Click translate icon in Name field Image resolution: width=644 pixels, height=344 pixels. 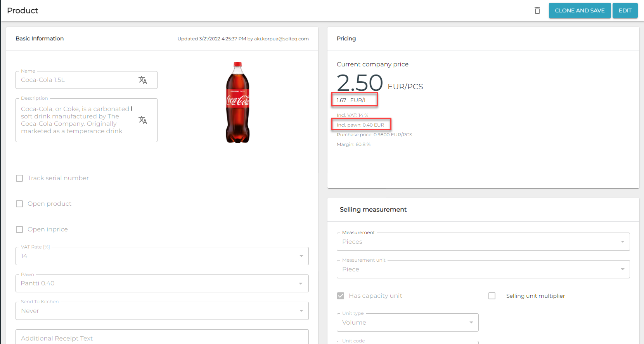click(143, 80)
